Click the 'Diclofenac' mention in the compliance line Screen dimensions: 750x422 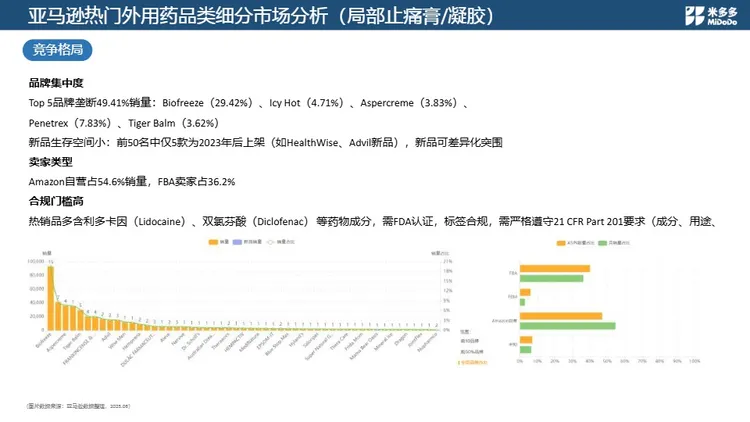281,222
